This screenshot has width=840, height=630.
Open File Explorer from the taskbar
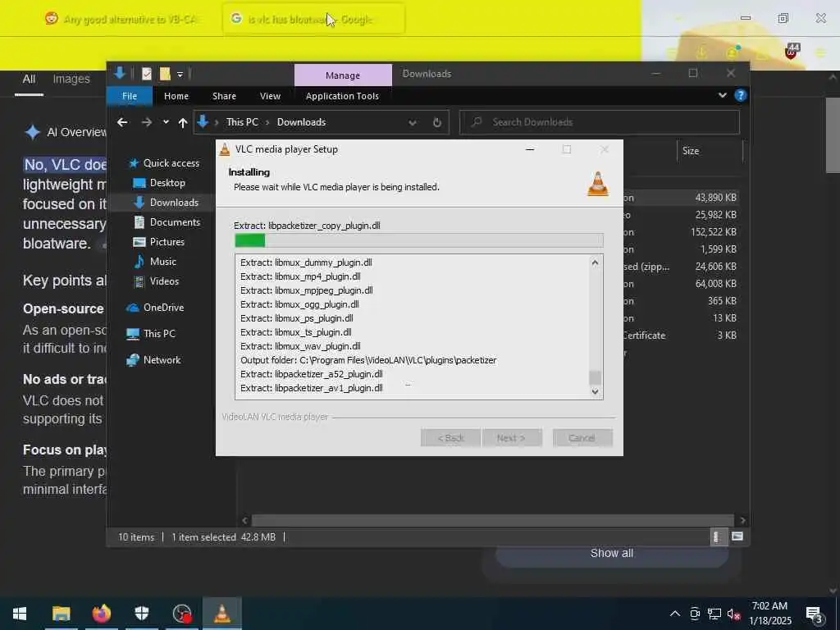61,614
